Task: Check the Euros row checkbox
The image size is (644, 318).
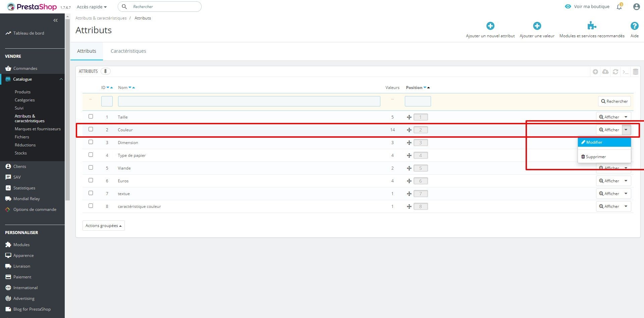Action: 91,180
